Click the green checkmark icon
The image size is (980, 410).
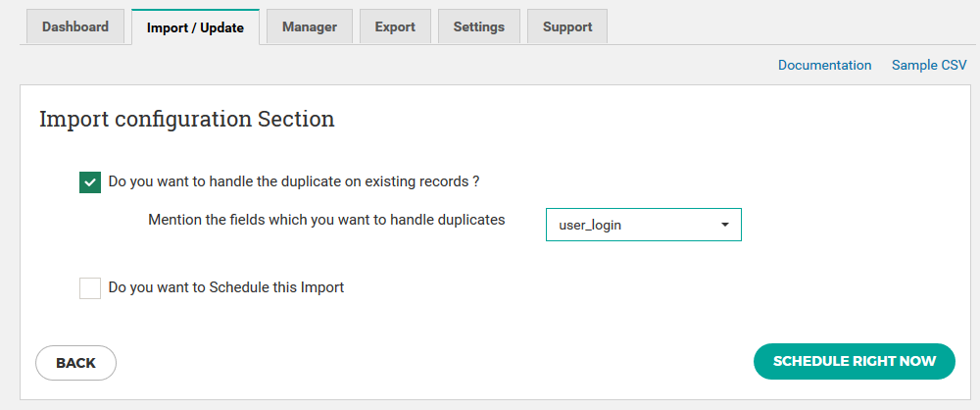pos(90,182)
